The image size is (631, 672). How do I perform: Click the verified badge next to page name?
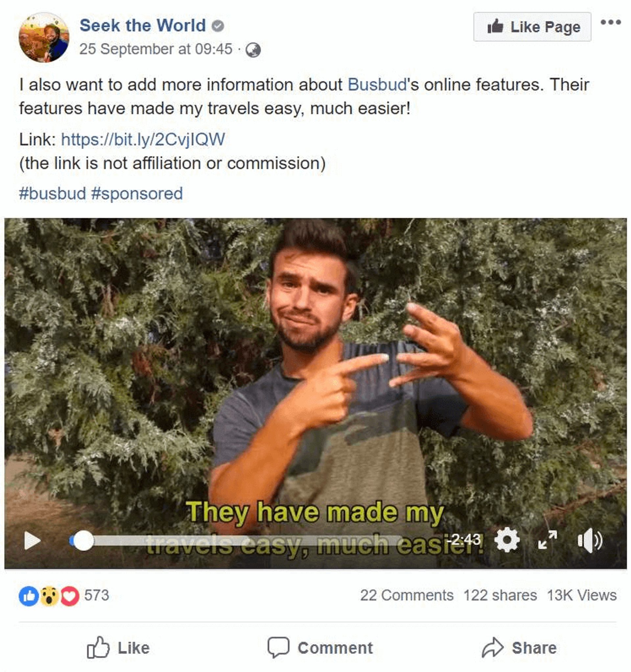218,25
